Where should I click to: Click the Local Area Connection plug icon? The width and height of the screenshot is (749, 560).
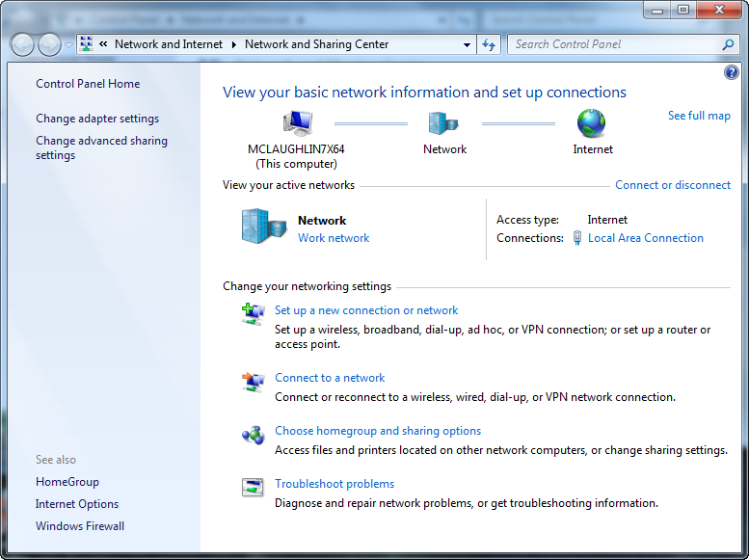(577, 238)
